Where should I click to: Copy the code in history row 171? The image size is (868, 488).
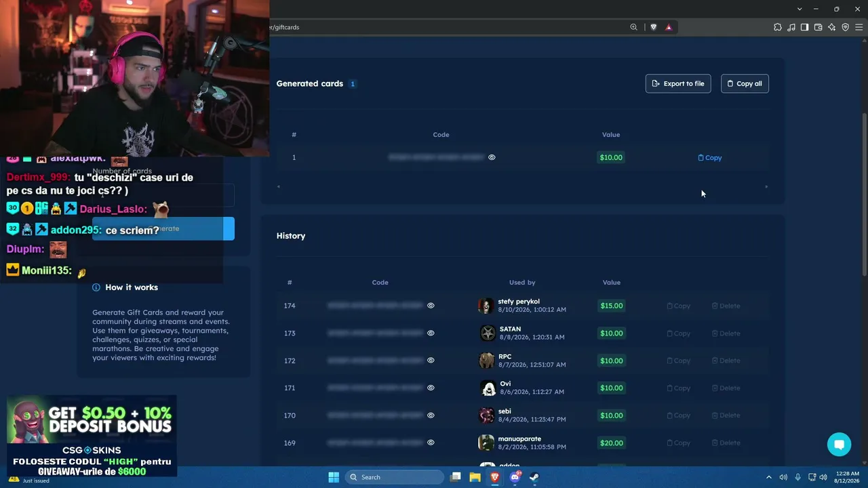[x=678, y=388]
